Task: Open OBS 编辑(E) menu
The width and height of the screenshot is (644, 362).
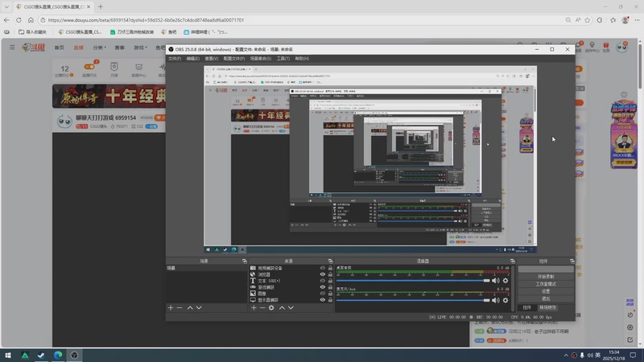Action: (x=193, y=59)
